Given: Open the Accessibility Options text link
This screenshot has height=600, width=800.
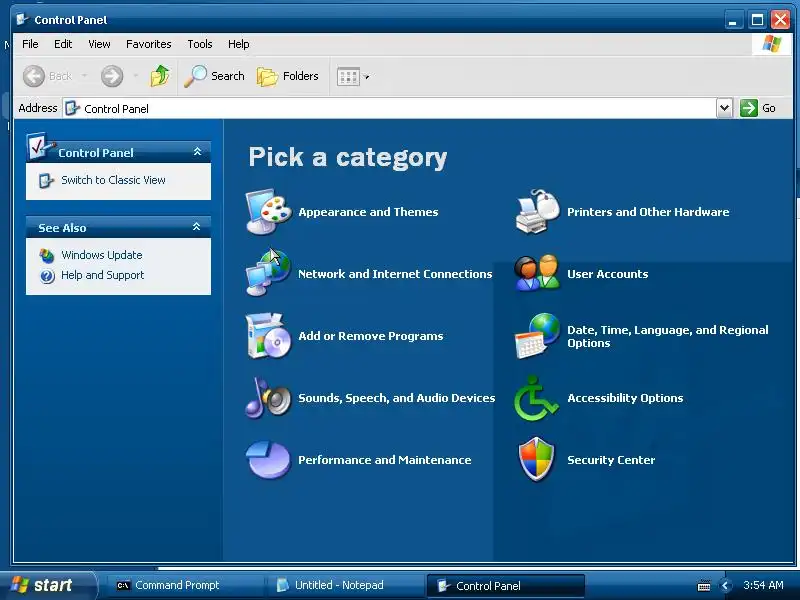Looking at the screenshot, I should 625,398.
